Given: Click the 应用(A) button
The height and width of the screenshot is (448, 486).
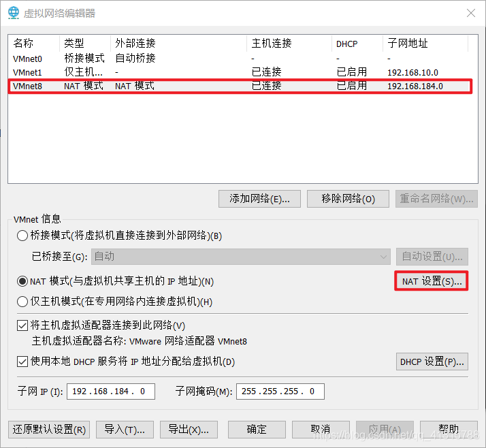Looking at the screenshot, I should pyautogui.click(x=385, y=430).
